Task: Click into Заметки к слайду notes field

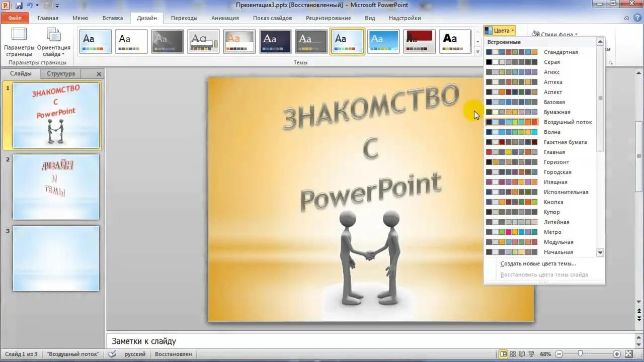Action: click(370, 341)
